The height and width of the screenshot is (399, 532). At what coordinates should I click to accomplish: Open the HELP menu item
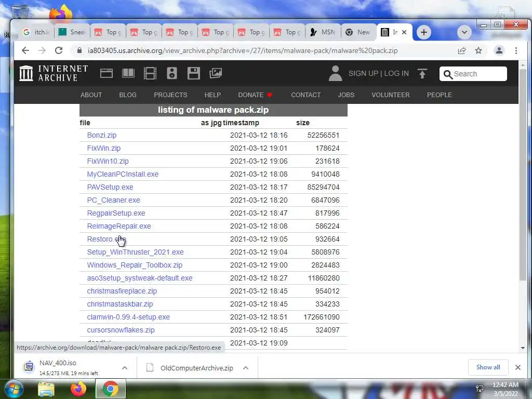[x=212, y=95]
